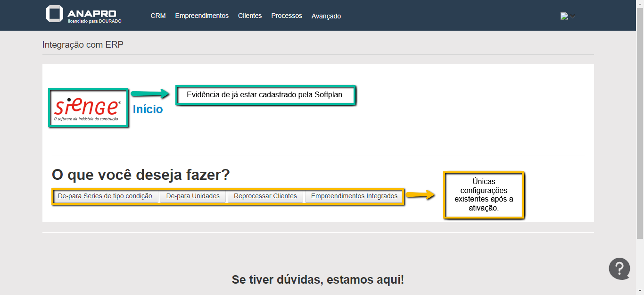Image resolution: width=644 pixels, height=295 pixels.
Task: Click the Softplan evidence annotation box
Action: click(x=265, y=95)
